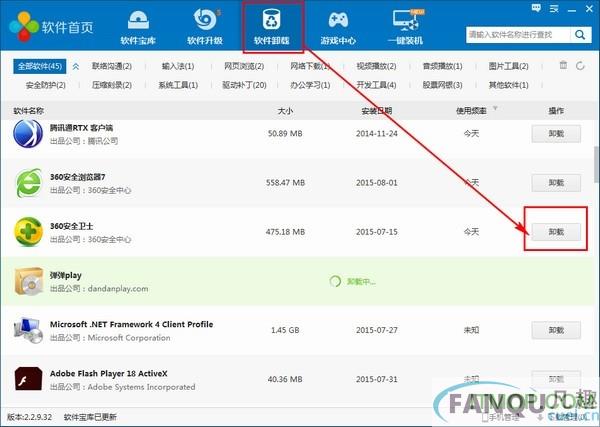Click the 弹弹play app icon

tap(29, 281)
